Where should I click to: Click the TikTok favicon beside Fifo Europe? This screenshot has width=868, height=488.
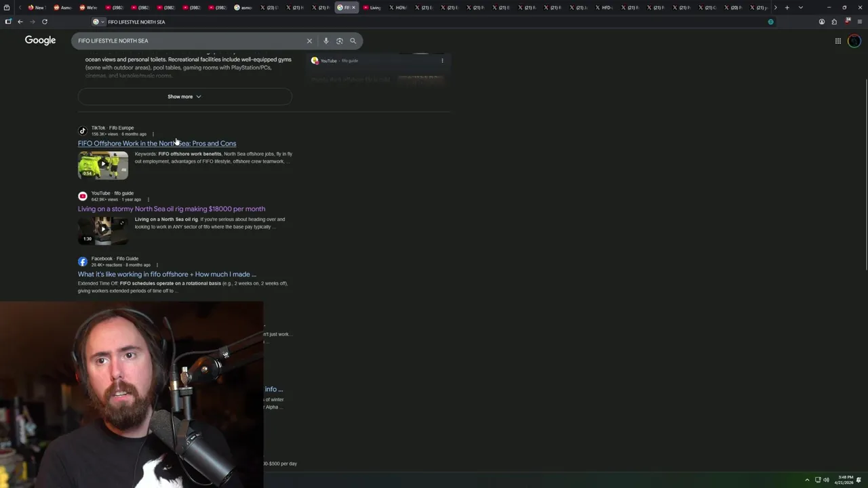(x=83, y=131)
